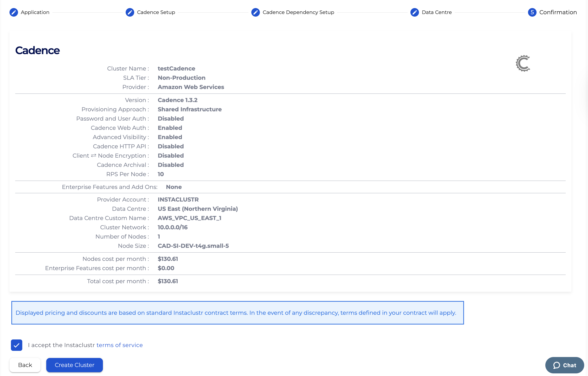Viewport: 588px width, 376px height.
Task: Uncheck the accept terms of service checkbox
Action: click(17, 345)
